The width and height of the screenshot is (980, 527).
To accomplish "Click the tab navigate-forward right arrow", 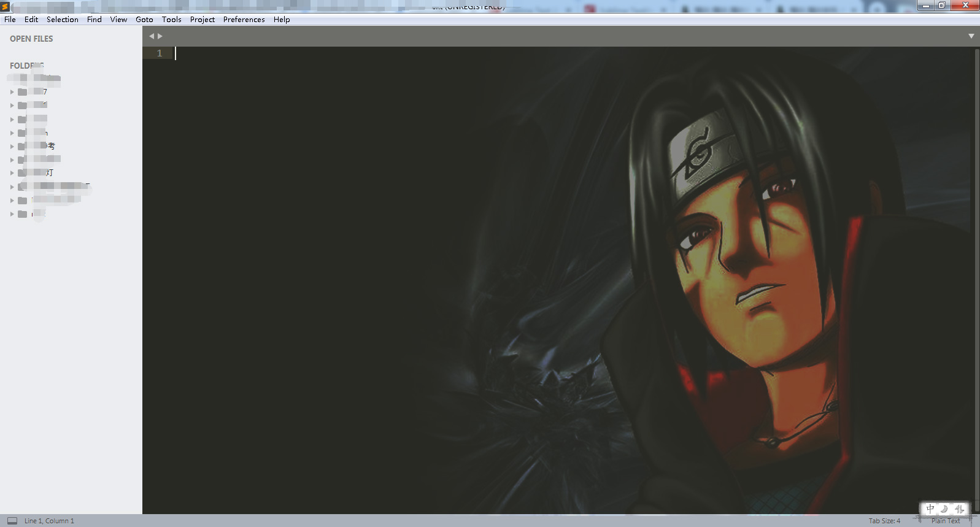I will (160, 36).
